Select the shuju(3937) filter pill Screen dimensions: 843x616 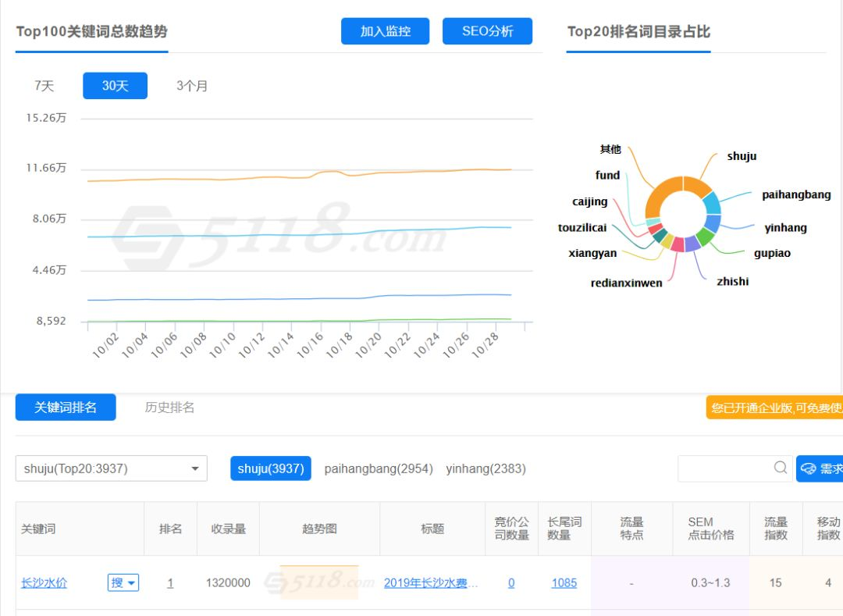(270, 468)
